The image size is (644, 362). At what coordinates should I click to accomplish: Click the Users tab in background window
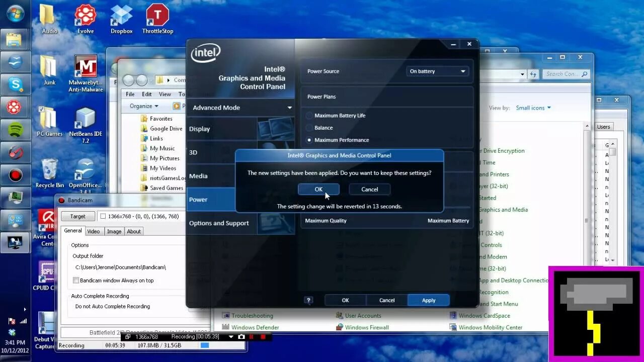[603, 127]
